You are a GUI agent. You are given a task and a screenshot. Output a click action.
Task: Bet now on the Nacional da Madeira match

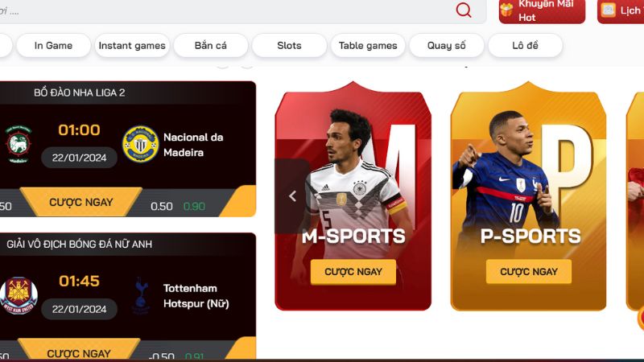81,202
